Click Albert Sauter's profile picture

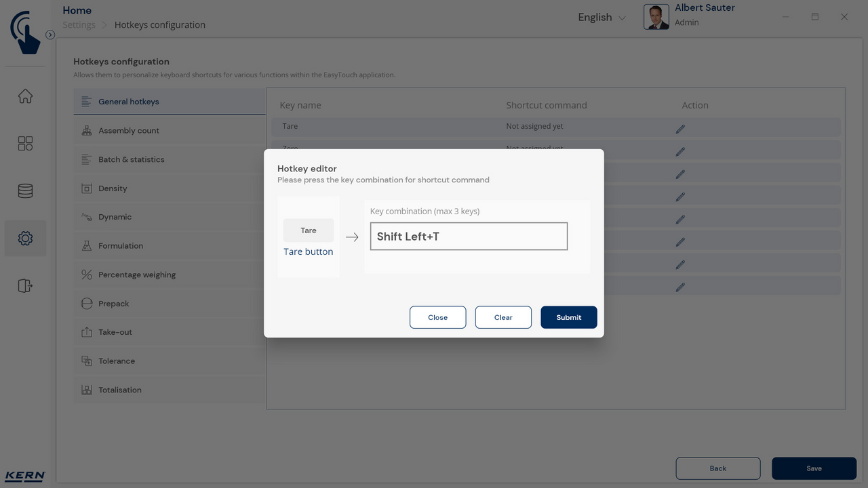(656, 17)
